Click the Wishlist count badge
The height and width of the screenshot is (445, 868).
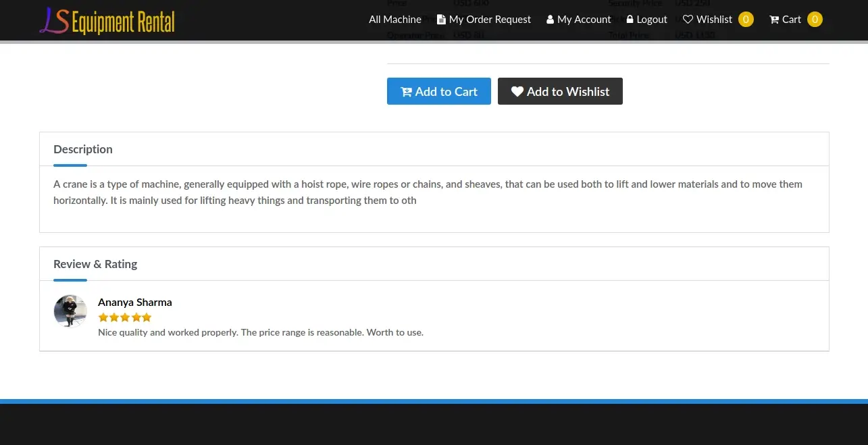click(746, 20)
